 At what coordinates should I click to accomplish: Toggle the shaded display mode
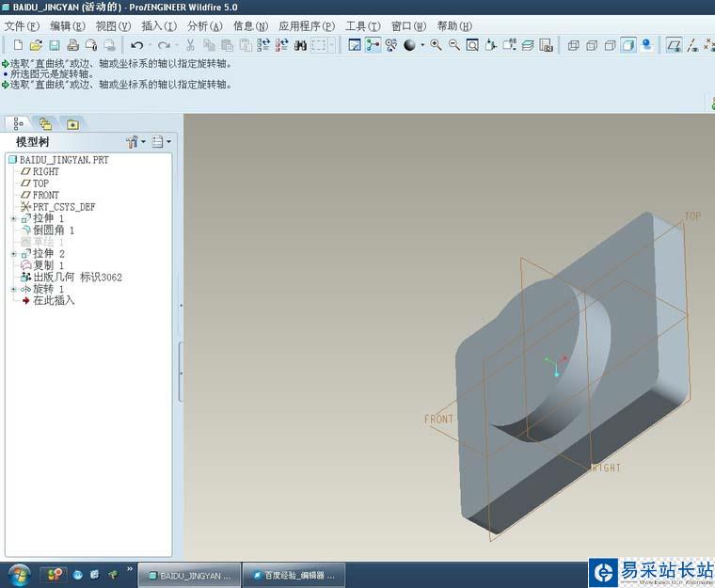pyautogui.click(x=628, y=45)
